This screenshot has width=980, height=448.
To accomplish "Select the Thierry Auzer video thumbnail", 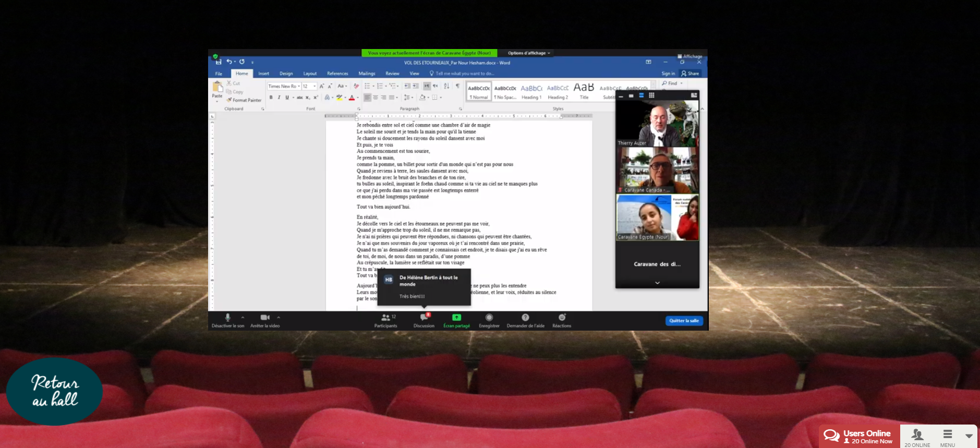I will tap(657, 124).
